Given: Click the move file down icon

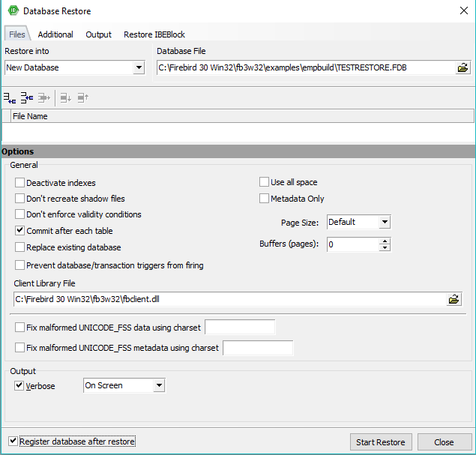Looking at the screenshot, I should [x=65, y=98].
